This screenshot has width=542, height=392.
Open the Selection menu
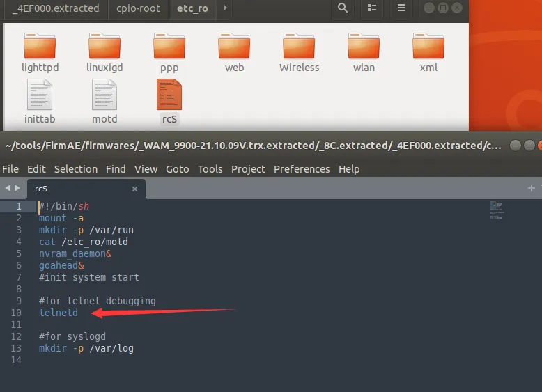tap(76, 169)
